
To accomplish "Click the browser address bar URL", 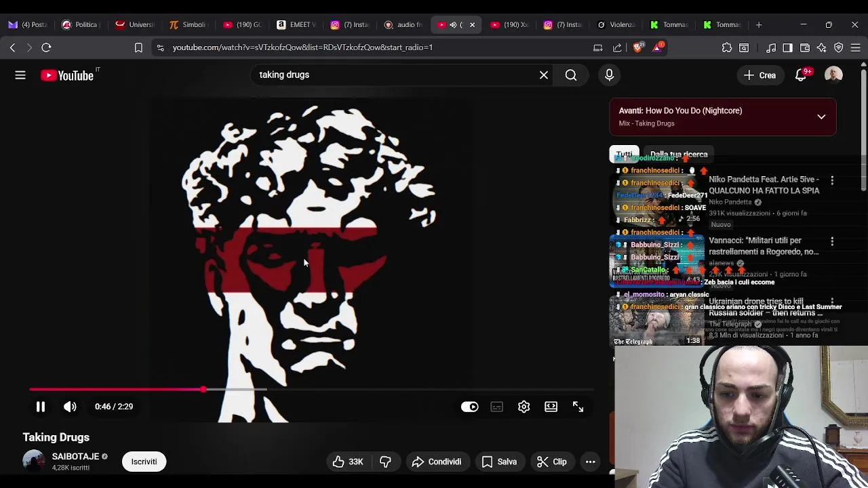I will (302, 47).
